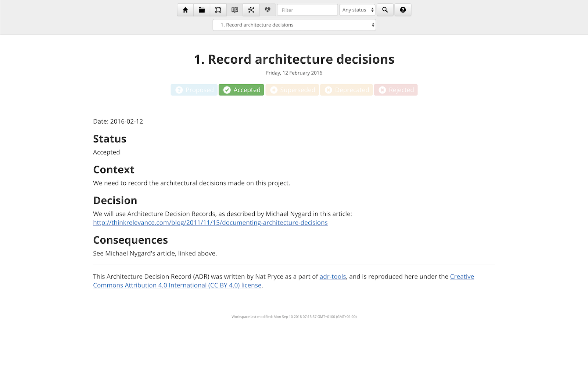Open the decision log graph icon
Viewport: 588px width, 368px height.
coord(251,10)
